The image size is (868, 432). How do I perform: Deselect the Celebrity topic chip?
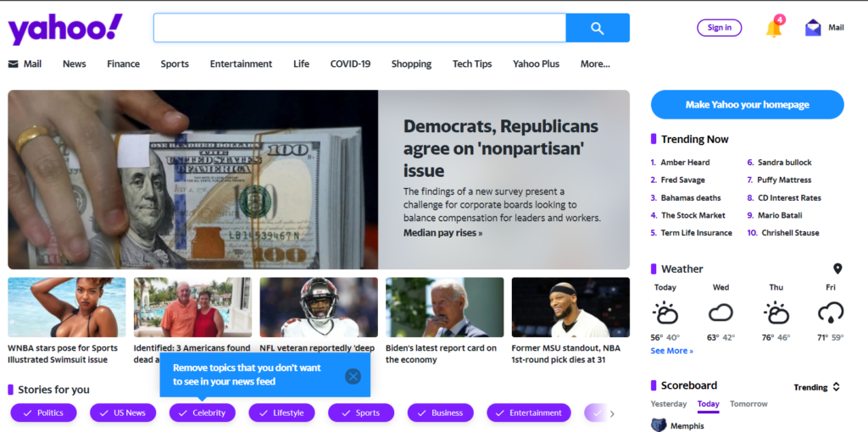click(x=202, y=413)
